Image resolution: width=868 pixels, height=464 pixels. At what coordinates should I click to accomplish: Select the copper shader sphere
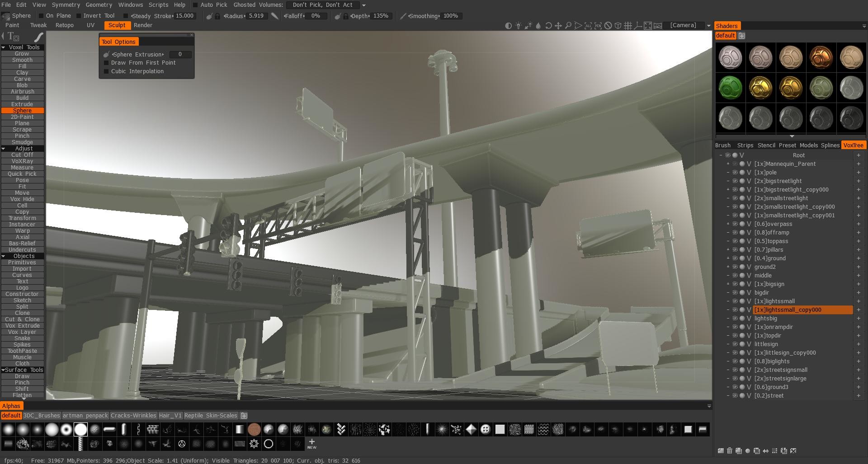click(x=821, y=57)
